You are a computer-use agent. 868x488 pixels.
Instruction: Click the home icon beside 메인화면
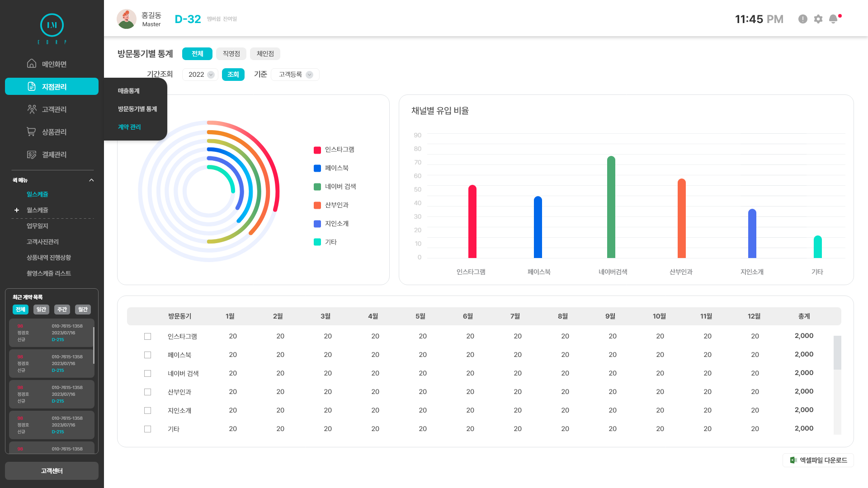pyautogui.click(x=32, y=64)
